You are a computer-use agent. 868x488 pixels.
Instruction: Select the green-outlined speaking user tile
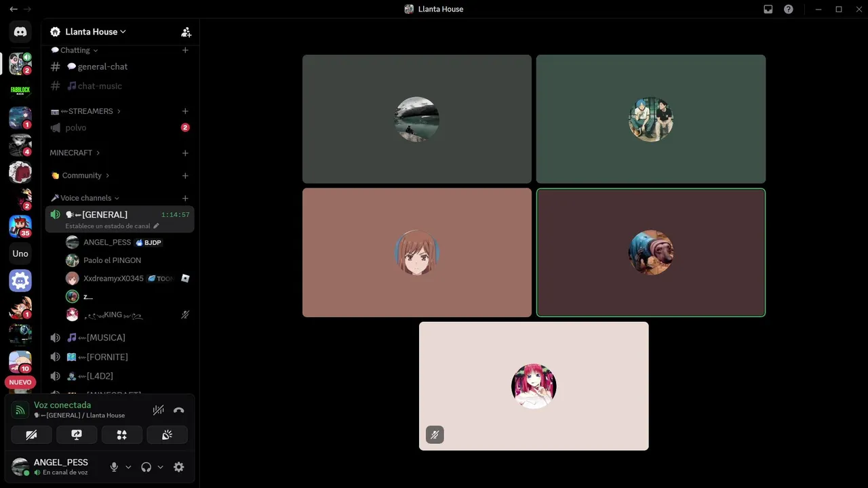(651, 252)
